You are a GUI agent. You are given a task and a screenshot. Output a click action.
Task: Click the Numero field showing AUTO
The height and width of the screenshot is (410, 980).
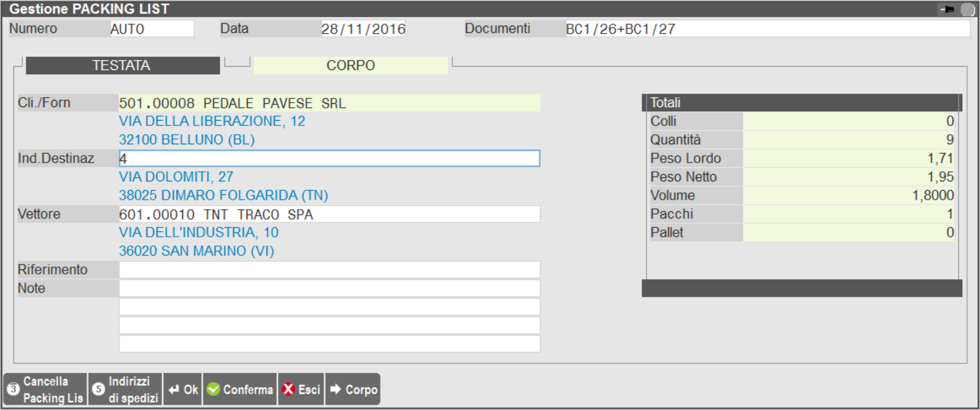[x=151, y=29]
